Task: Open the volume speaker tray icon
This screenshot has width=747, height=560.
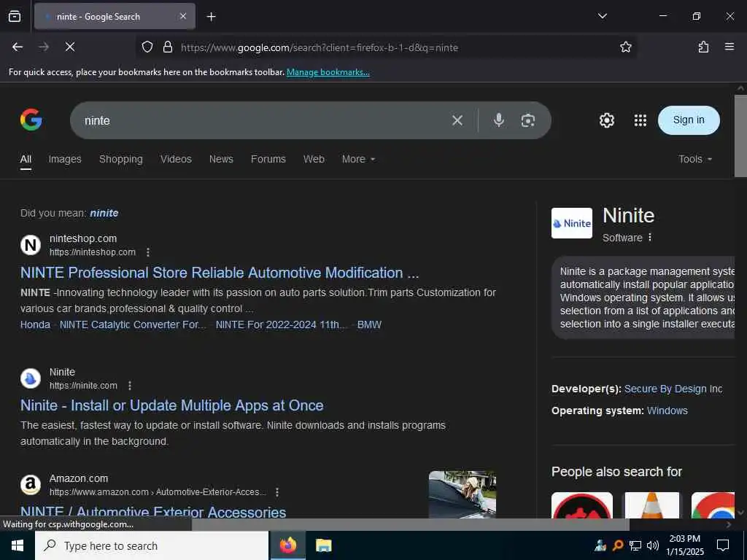Action: pyautogui.click(x=652, y=545)
